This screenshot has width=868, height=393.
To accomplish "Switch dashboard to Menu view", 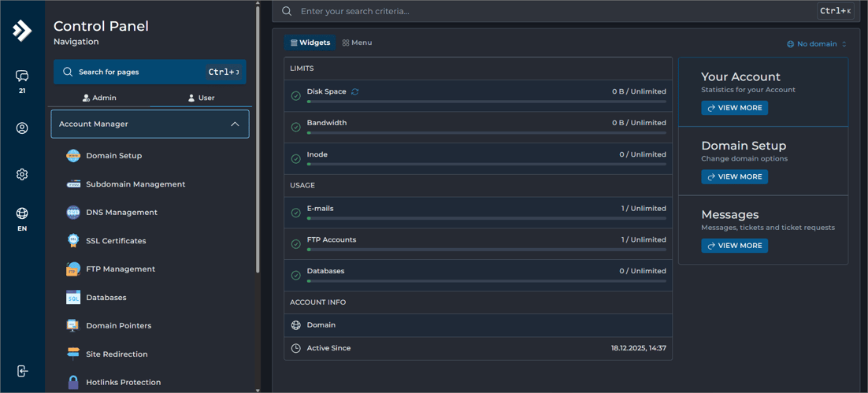I will tap(358, 43).
